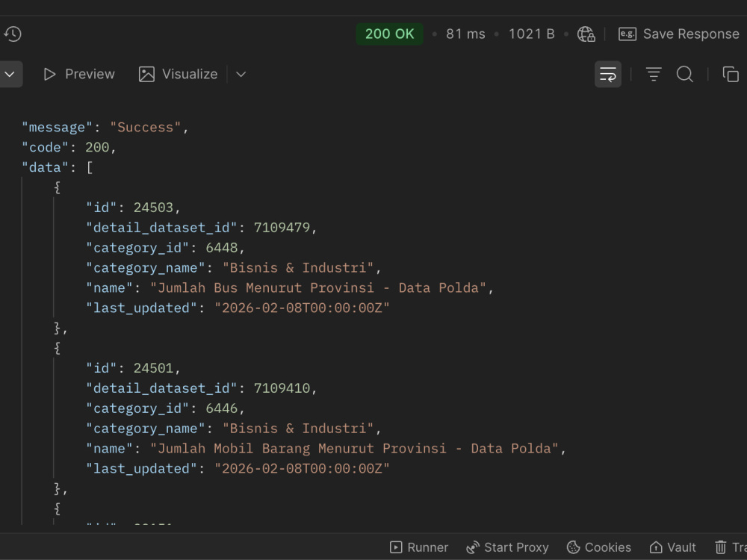This screenshot has width=747, height=560.
Task: Click the last_updated value under id 24503
Action: [302, 308]
